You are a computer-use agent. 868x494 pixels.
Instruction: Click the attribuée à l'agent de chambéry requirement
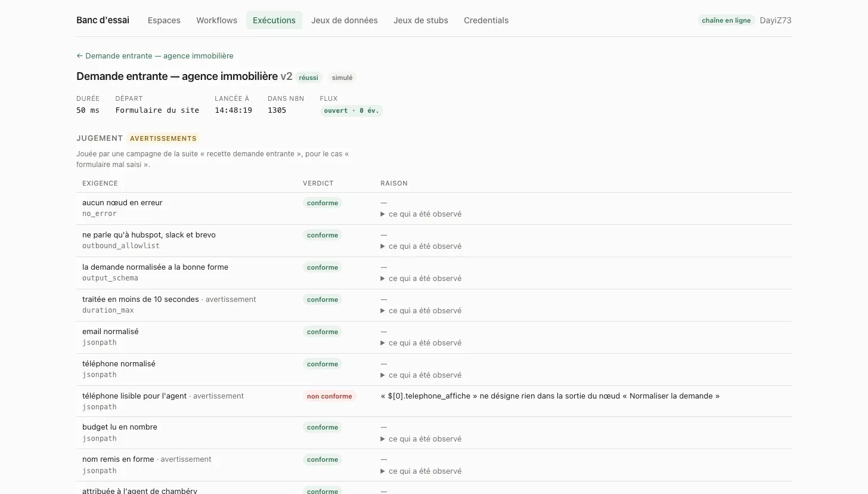tap(139, 490)
